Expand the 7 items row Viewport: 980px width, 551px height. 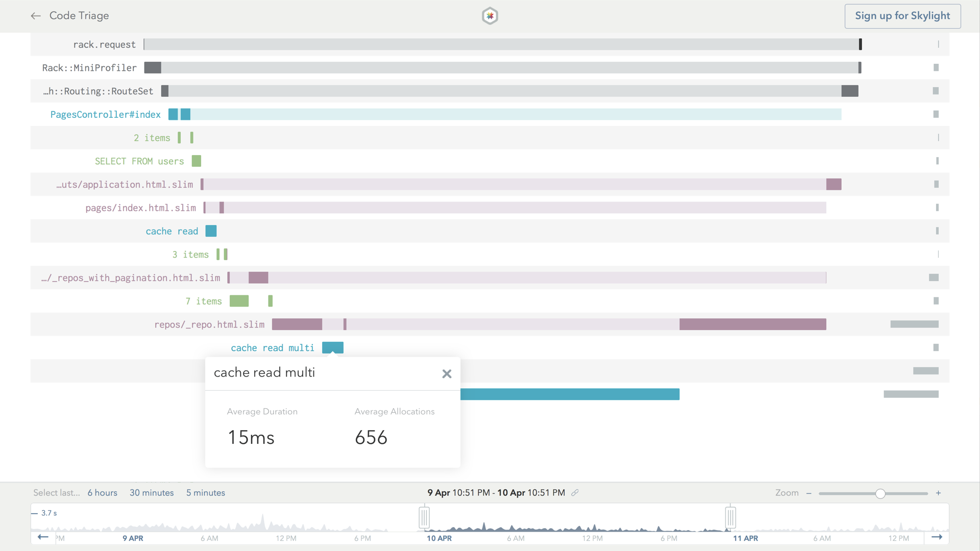point(203,301)
